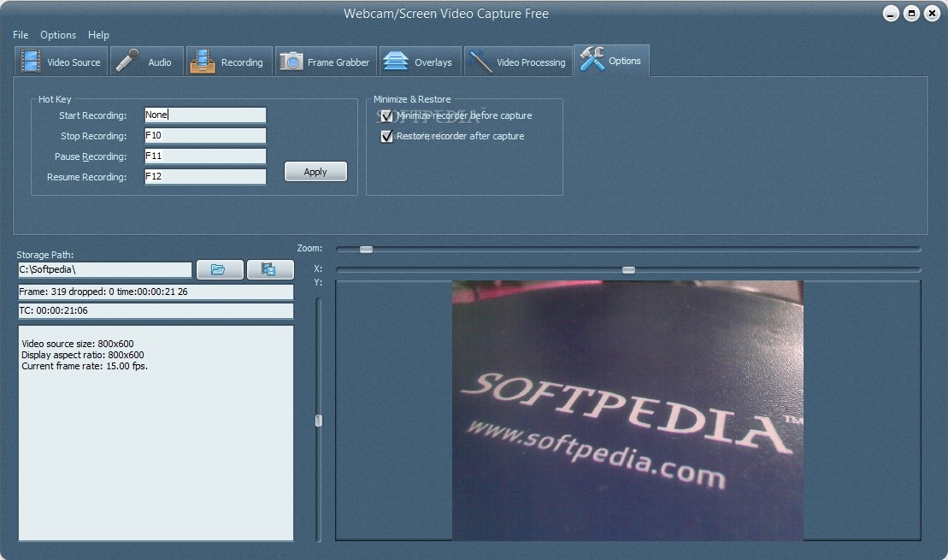
Task: Maximize the application window
Action: [x=912, y=14]
